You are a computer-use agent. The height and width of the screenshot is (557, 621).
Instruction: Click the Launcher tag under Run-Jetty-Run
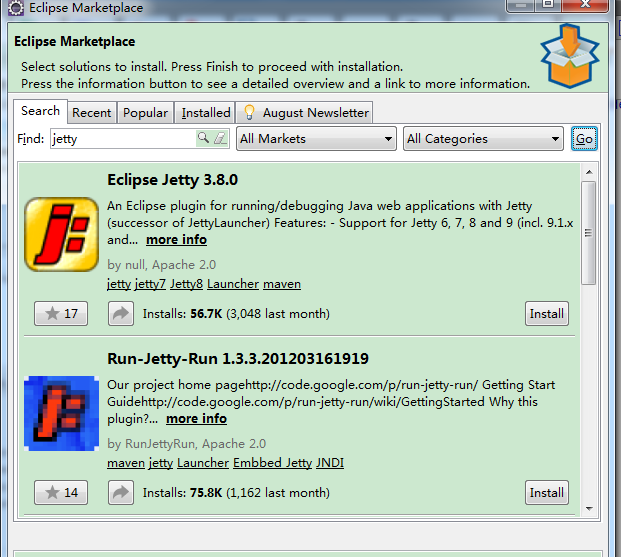point(203,463)
